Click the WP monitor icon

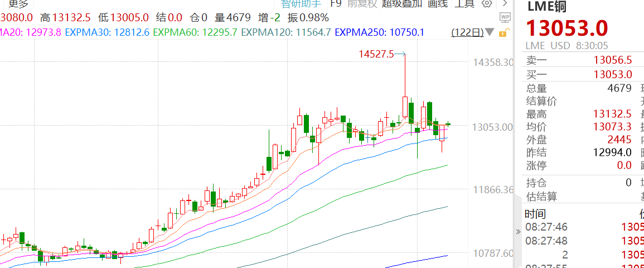[505, 17]
